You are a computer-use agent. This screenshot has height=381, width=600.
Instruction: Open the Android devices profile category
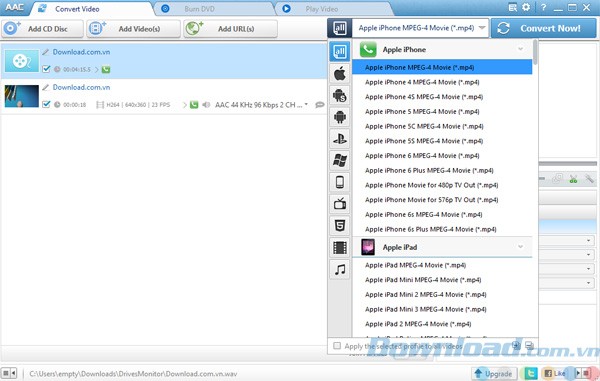(x=339, y=117)
